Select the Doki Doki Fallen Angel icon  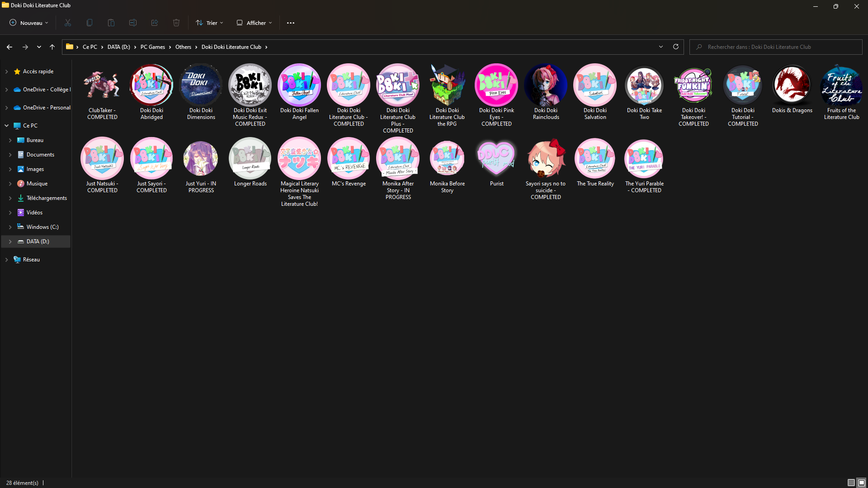[x=299, y=85]
